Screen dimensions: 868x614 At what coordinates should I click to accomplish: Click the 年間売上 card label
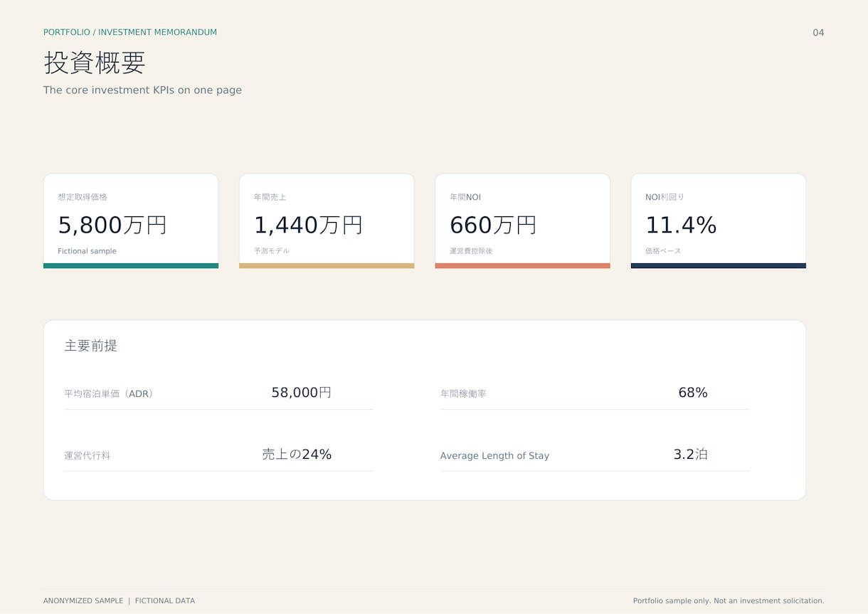coord(270,197)
